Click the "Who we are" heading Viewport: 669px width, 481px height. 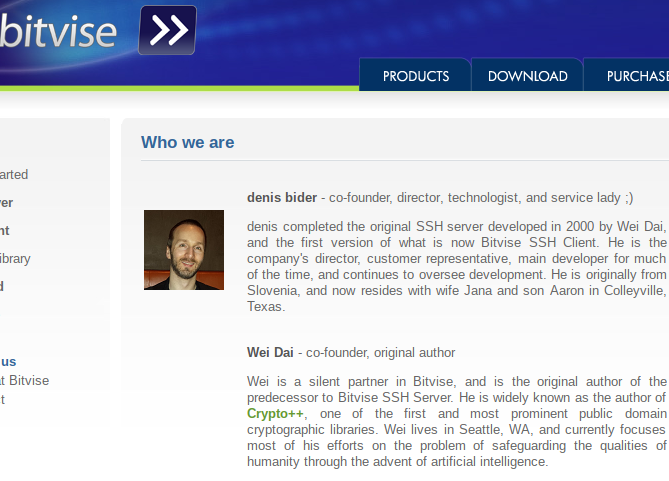[x=188, y=143]
